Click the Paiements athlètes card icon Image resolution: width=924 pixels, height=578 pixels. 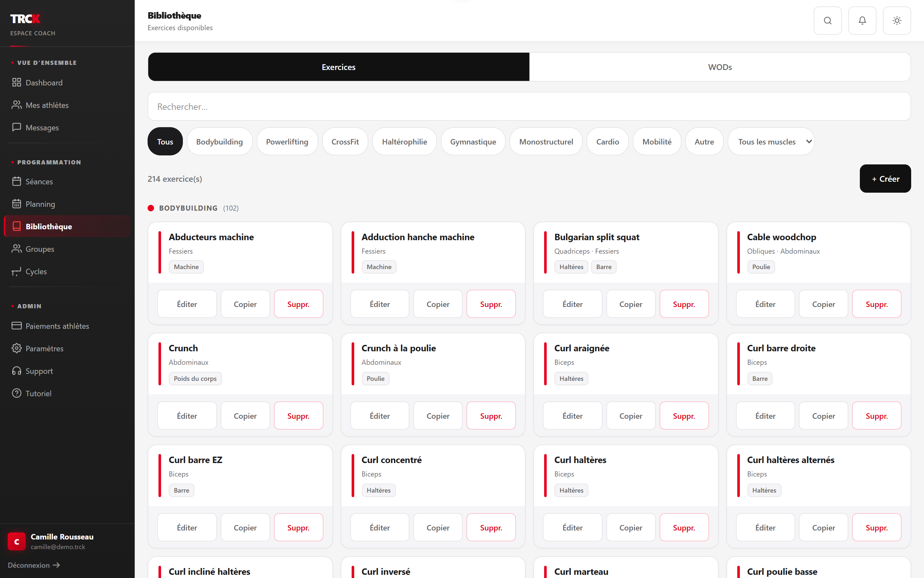coord(16,326)
